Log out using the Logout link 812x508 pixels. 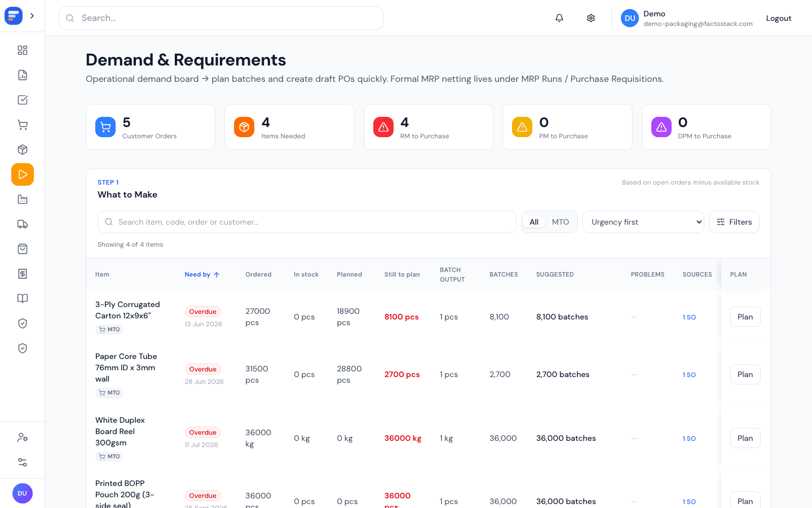point(779,18)
